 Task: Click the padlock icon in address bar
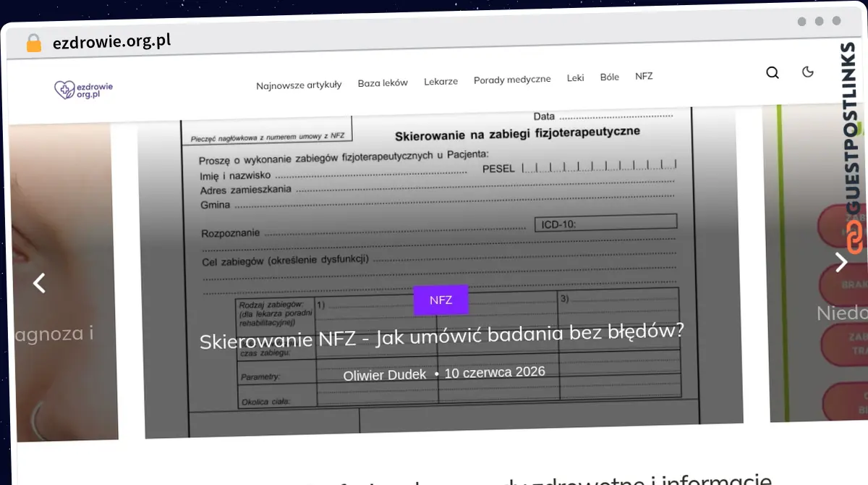pyautogui.click(x=33, y=43)
